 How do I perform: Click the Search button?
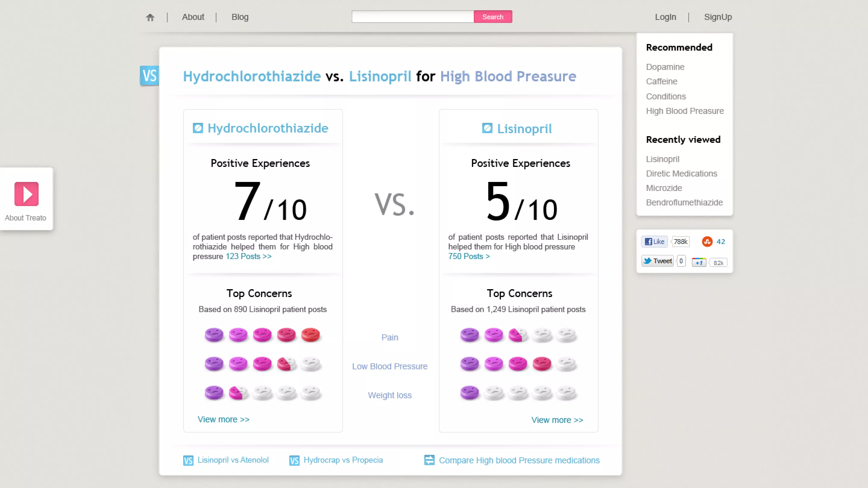493,17
